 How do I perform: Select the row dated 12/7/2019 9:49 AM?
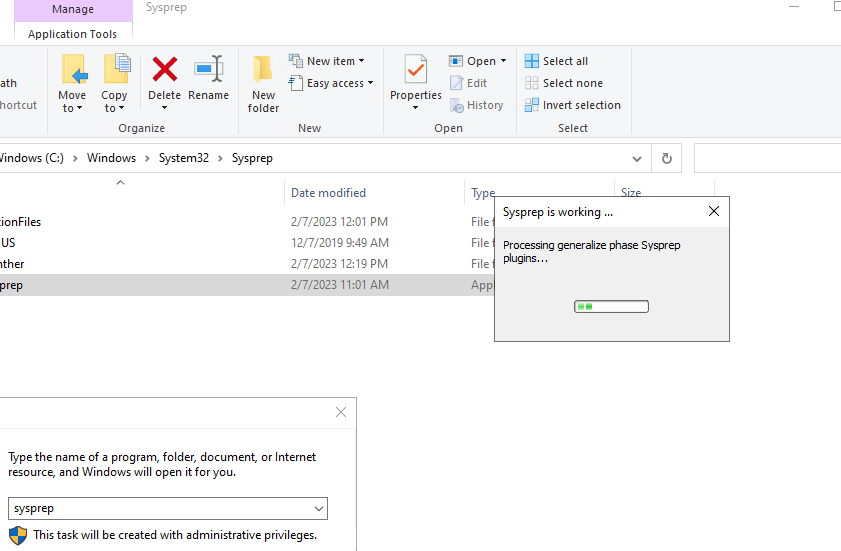(247, 243)
